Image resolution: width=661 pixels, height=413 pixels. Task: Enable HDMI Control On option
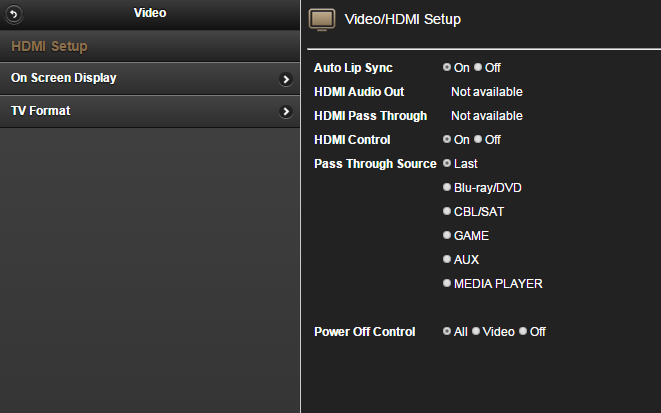447,140
